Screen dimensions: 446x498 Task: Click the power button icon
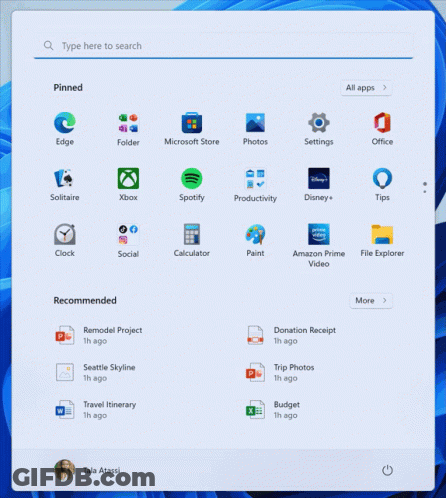coord(387,470)
